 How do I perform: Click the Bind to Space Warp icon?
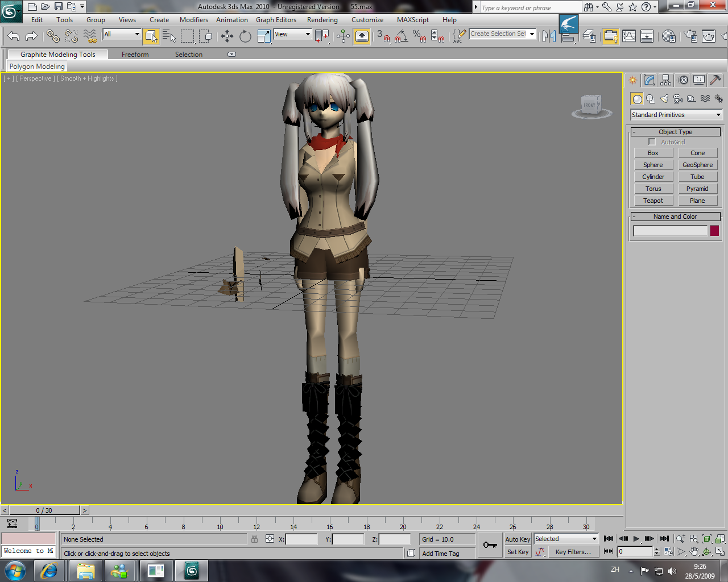(x=90, y=36)
